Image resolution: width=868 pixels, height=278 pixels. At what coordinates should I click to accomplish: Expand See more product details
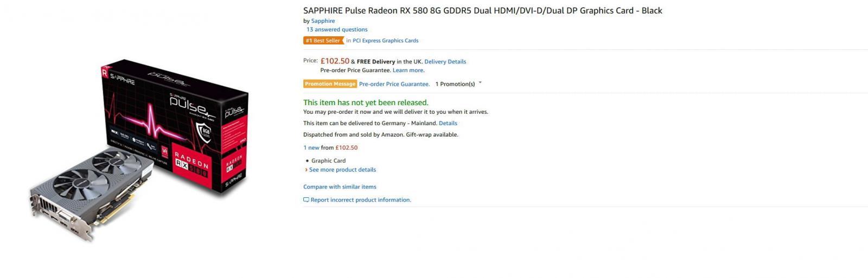tap(342, 170)
